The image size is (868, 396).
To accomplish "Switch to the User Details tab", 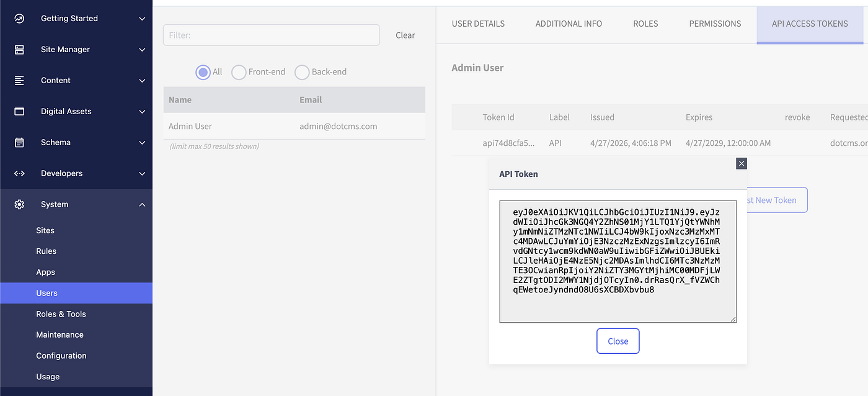I will [x=478, y=24].
